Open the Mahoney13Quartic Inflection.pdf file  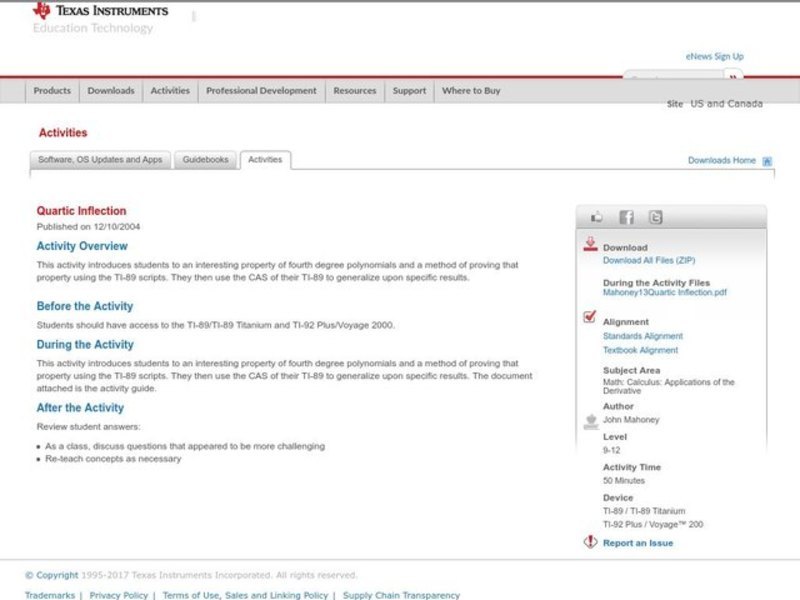pos(665,293)
